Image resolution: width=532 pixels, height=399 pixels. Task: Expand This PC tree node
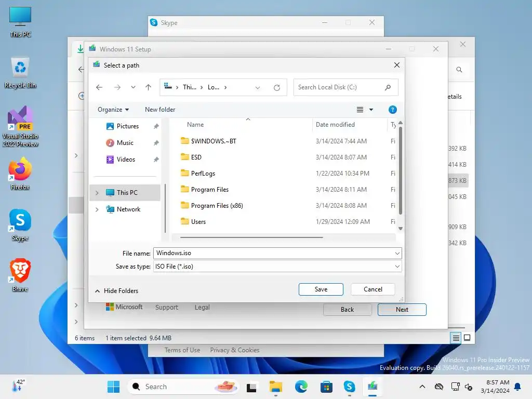click(97, 193)
